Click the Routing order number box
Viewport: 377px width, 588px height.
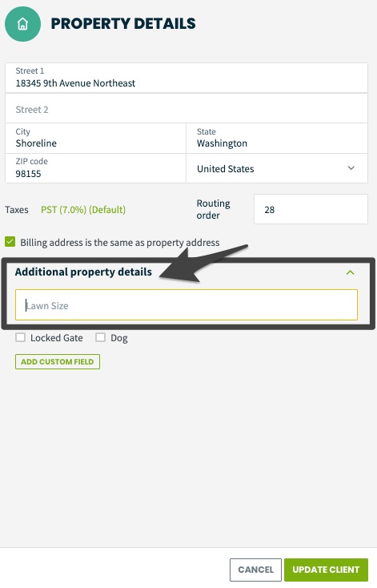pos(311,209)
